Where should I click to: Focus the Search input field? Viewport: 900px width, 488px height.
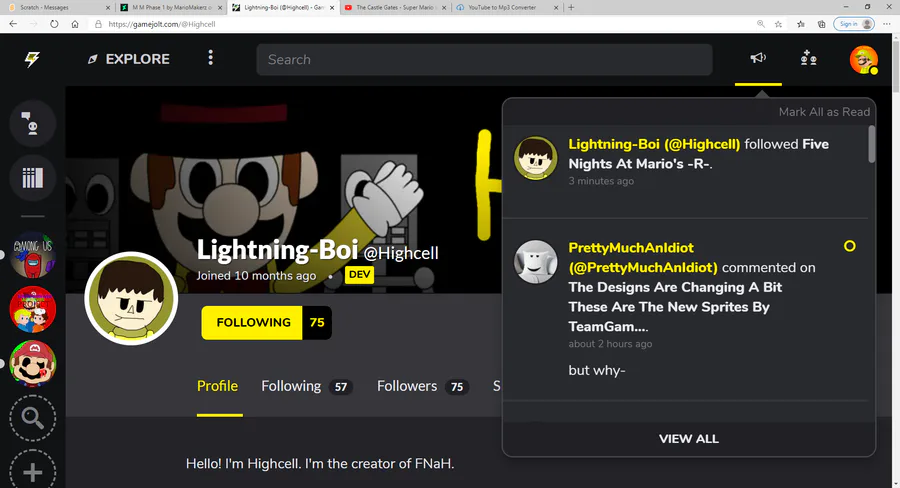pos(484,60)
